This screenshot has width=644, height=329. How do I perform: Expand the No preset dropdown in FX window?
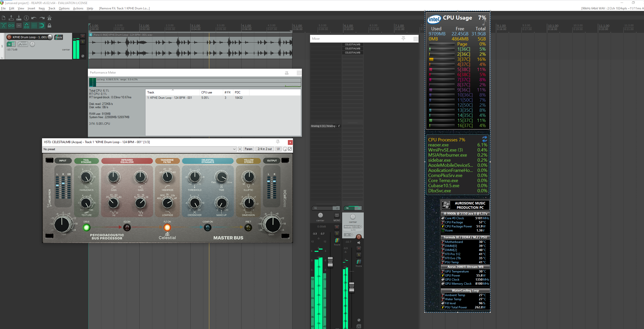(139, 149)
